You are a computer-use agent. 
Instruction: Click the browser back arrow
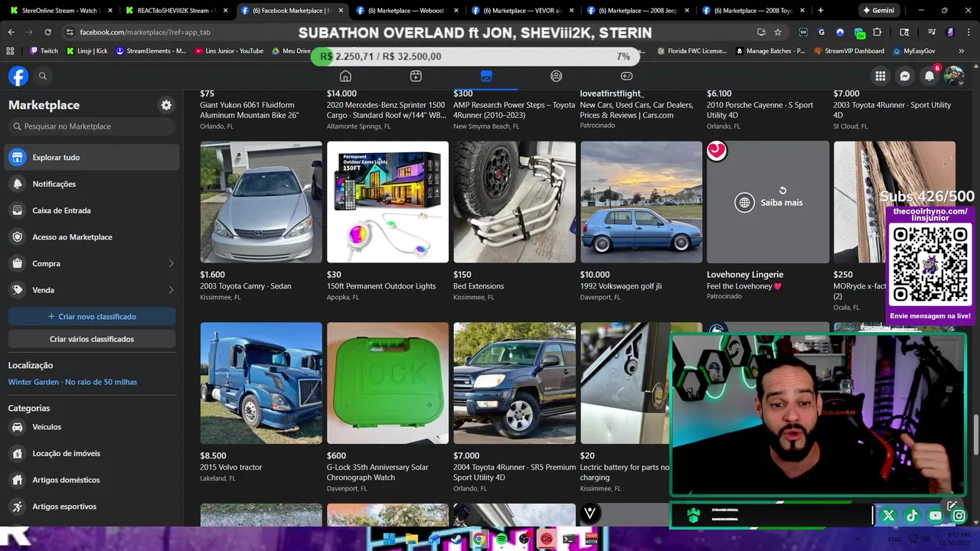tap(11, 32)
